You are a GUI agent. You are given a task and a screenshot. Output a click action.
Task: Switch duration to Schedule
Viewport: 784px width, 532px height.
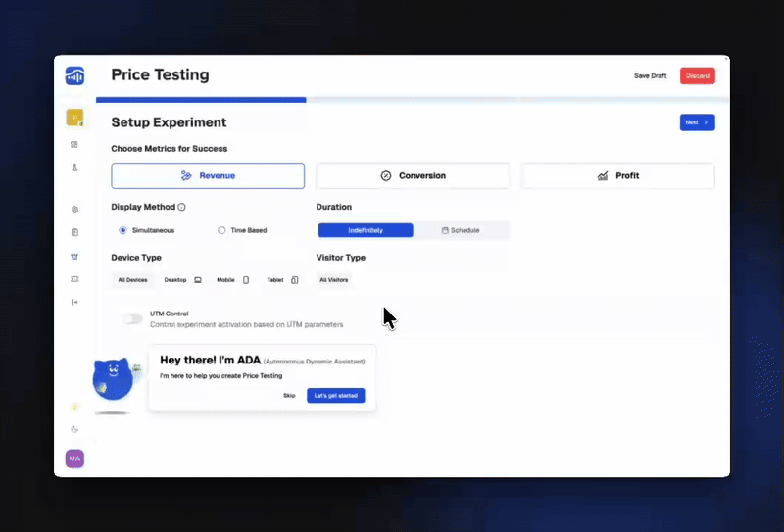(x=461, y=230)
